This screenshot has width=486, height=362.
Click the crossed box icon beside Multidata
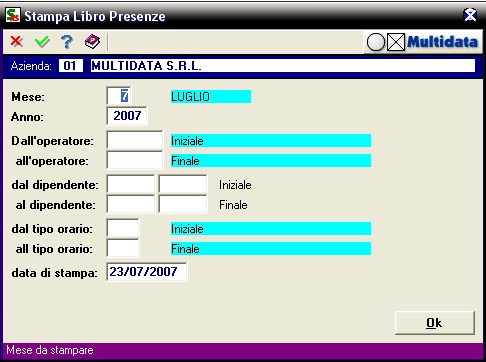click(x=396, y=42)
